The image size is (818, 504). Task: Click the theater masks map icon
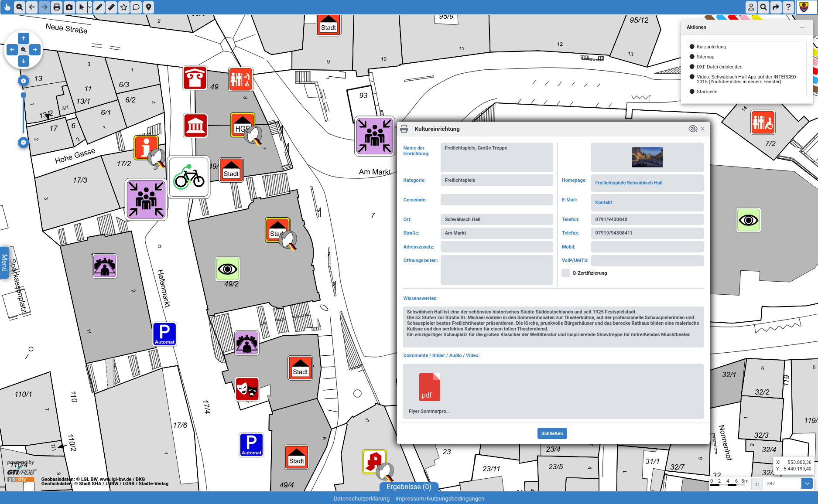coord(247,389)
